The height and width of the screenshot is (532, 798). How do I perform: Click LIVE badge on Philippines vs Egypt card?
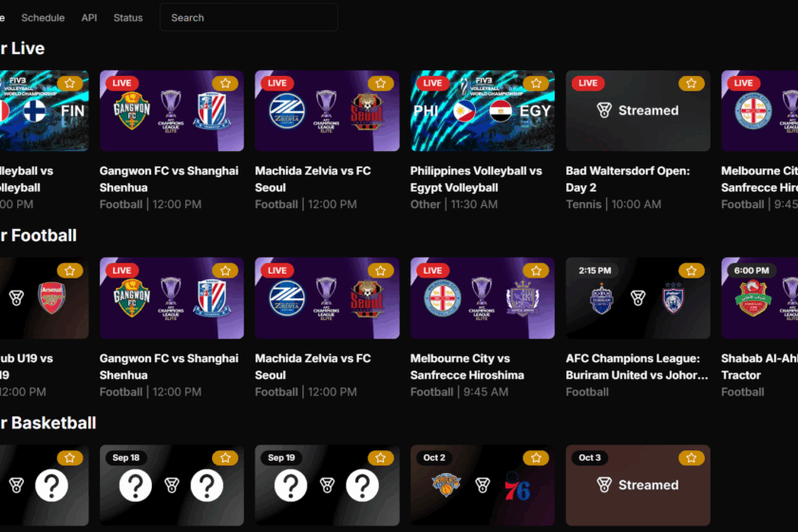pyautogui.click(x=432, y=83)
